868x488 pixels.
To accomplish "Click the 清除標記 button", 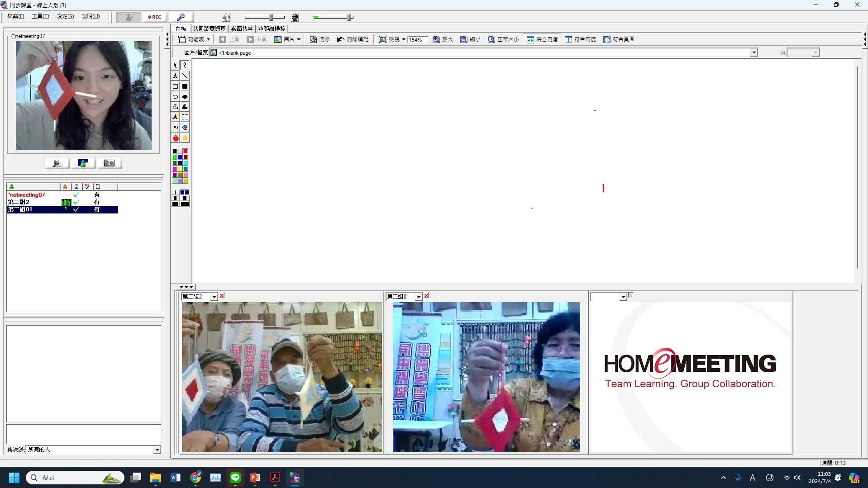I will 353,39.
